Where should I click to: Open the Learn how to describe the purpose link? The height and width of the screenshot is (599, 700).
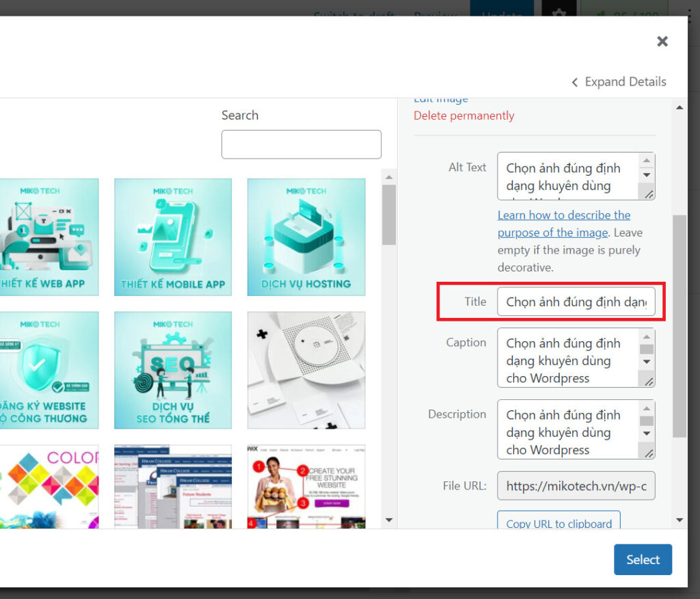pyautogui.click(x=564, y=215)
